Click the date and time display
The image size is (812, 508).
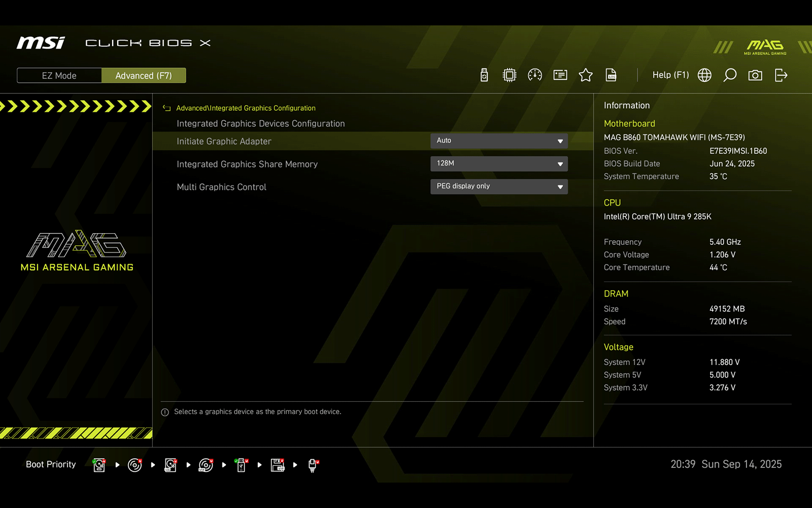726,464
